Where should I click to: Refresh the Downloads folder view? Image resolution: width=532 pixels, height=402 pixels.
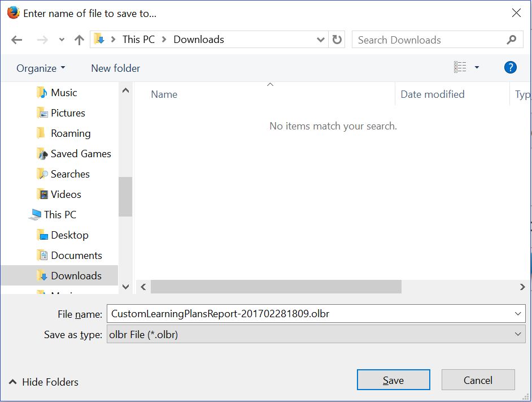337,40
